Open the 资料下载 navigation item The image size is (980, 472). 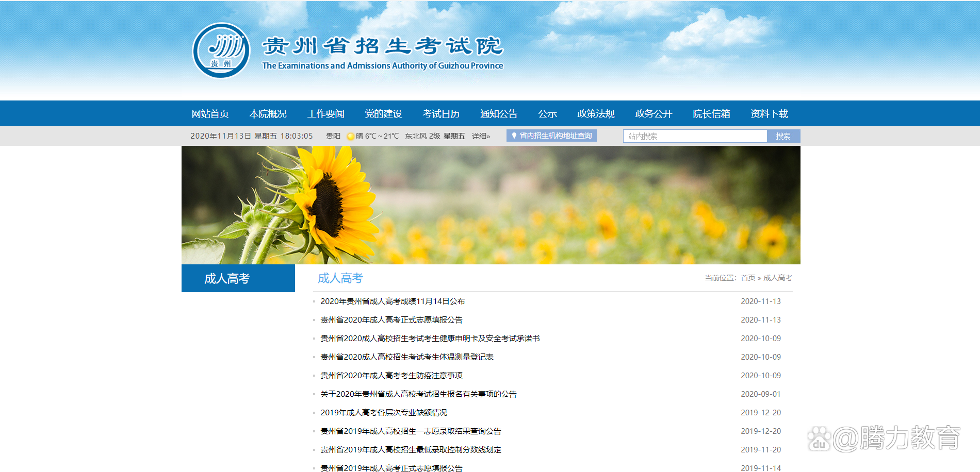pyautogui.click(x=769, y=113)
